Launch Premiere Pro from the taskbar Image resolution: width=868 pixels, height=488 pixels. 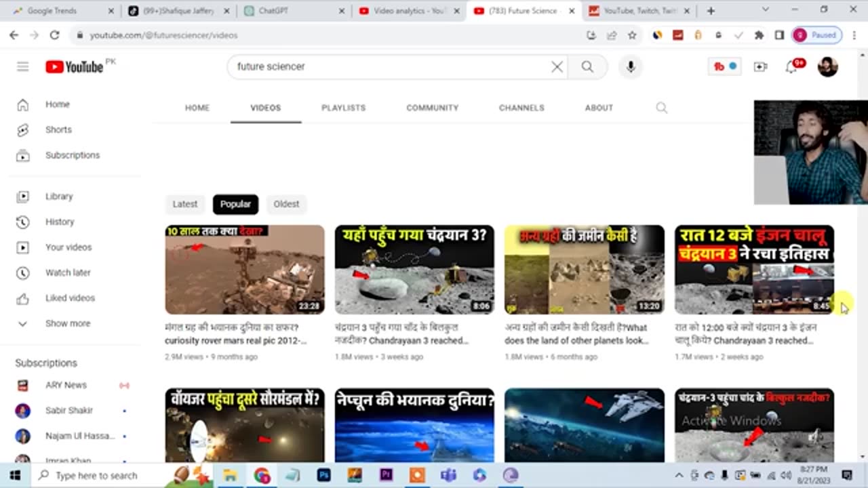387,475
